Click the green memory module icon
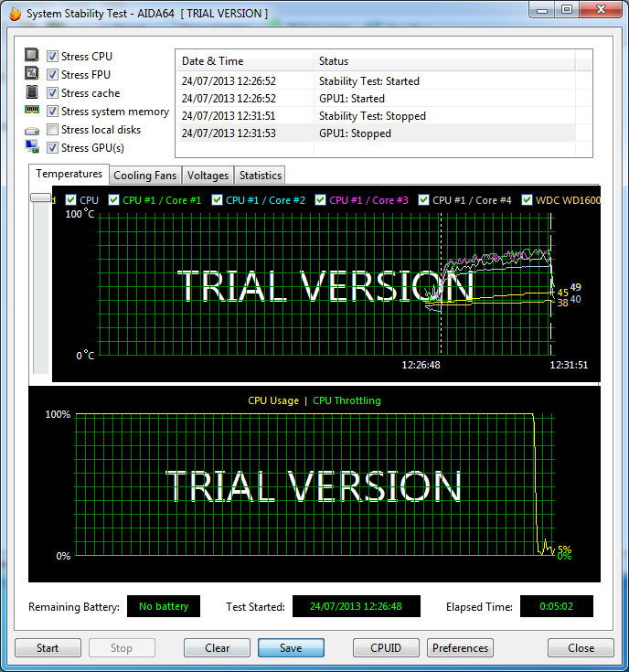629x672 pixels. coord(32,111)
